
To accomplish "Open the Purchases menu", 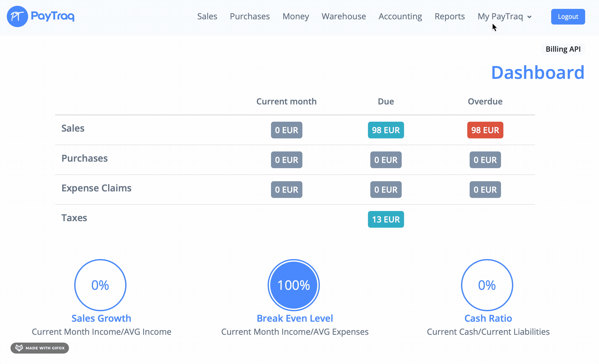I will tap(250, 16).
